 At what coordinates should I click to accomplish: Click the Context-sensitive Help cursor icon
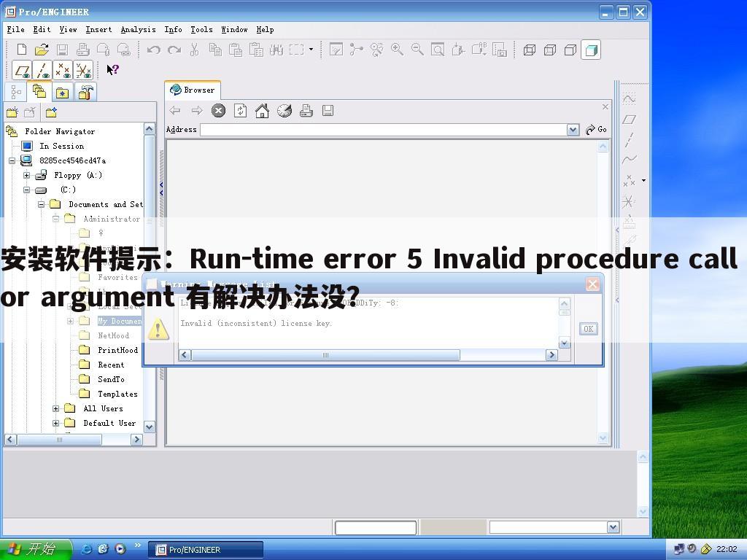112,70
